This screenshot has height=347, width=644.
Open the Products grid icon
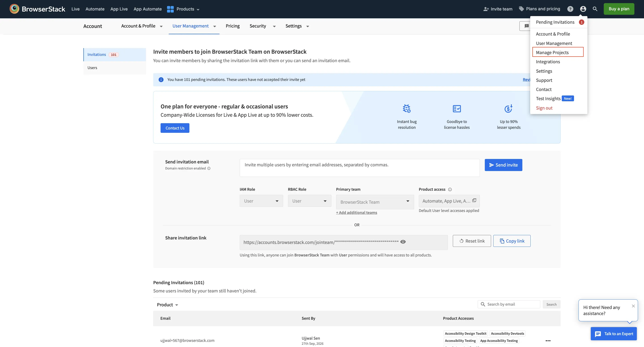click(x=170, y=9)
